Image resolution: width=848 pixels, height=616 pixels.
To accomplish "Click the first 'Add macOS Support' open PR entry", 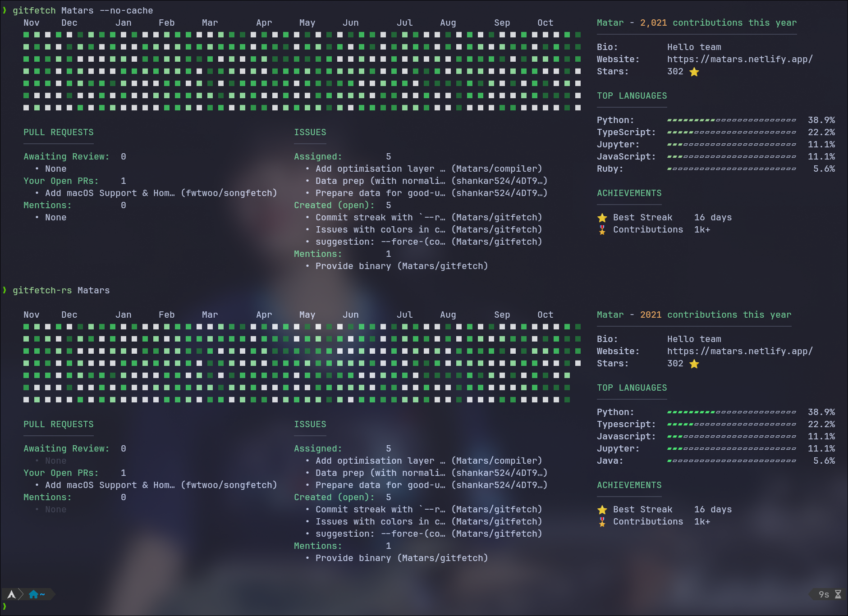I will (x=160, y=193).
